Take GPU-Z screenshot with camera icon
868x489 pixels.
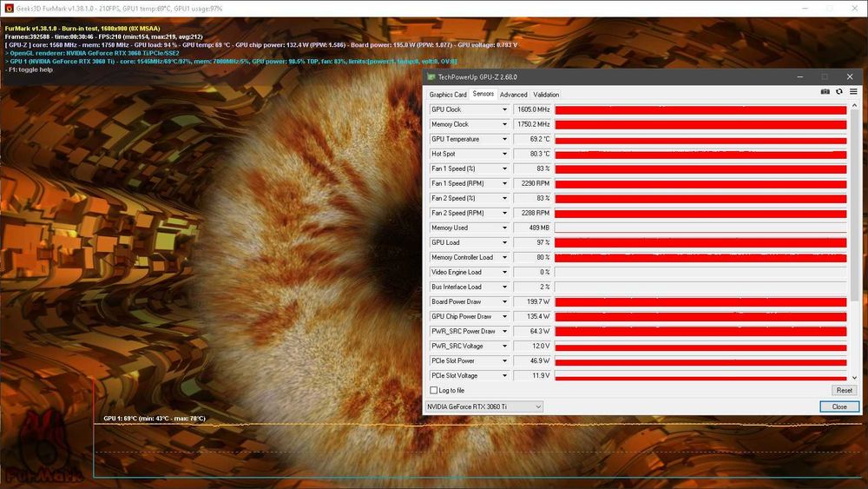point(825,91)
